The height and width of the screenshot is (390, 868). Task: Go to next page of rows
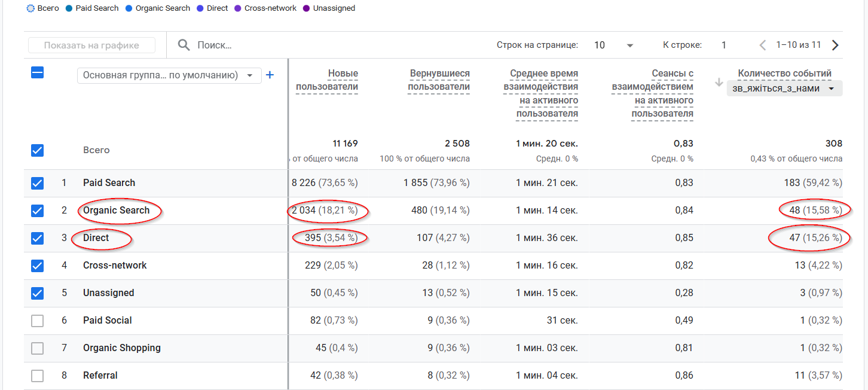835,45
